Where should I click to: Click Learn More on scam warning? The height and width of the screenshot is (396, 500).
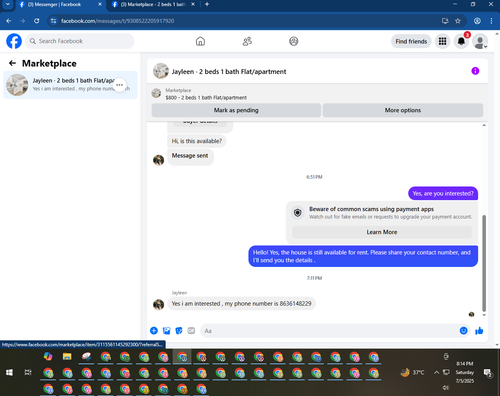[x=382, y=232]
